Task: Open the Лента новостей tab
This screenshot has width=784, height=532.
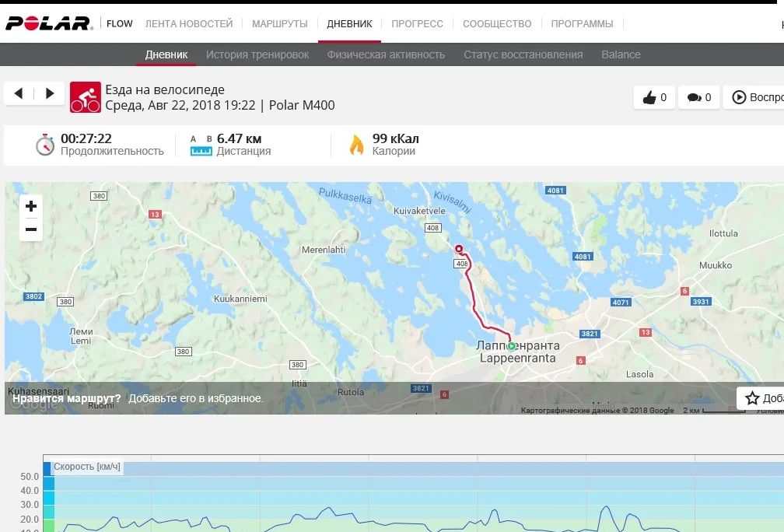Action: 189,24
